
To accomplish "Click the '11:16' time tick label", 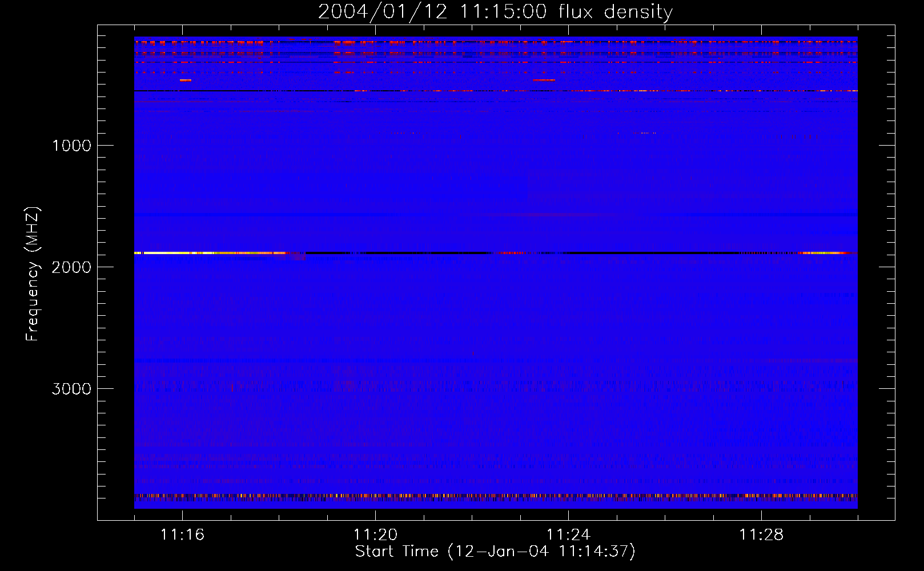I will point(182,534).
